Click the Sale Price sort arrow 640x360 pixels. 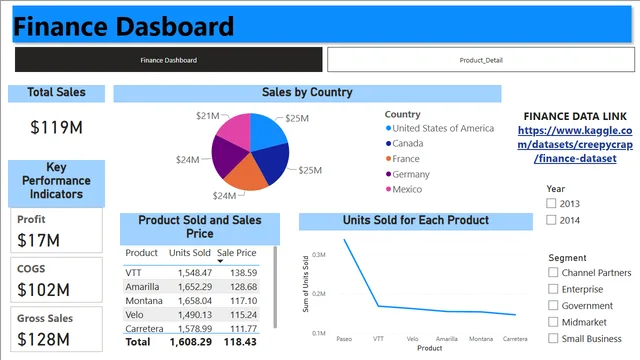click(x=220, y=261)
